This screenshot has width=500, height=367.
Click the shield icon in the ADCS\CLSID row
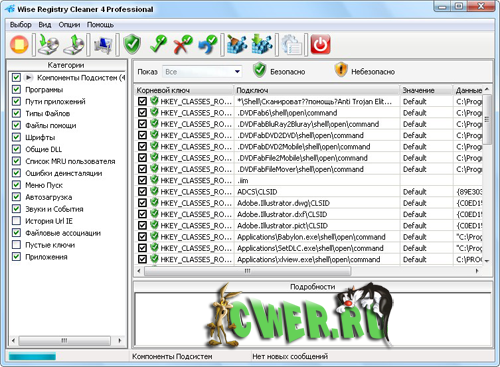[x=154, y=191]
